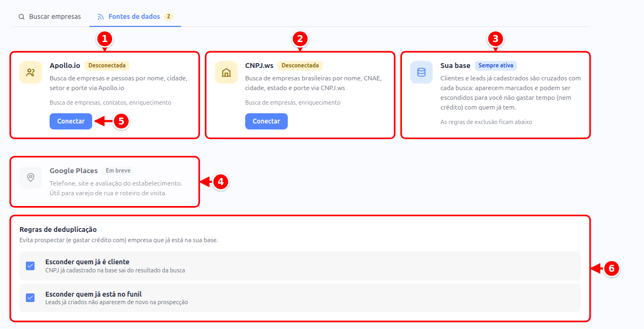This screenshot has height=329, width=644.
Task: Click the Apollo.io card title
Action: click(x=65, y=65)
